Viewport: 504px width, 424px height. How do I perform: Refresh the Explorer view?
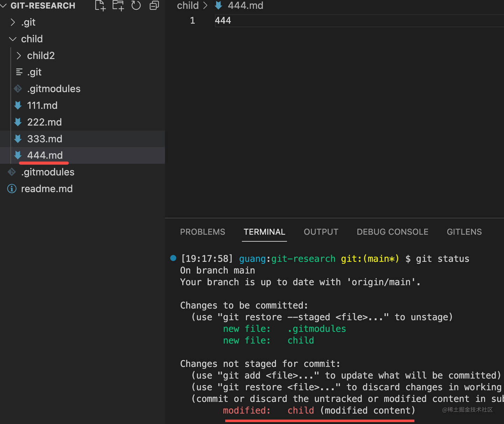click(136, 6)
